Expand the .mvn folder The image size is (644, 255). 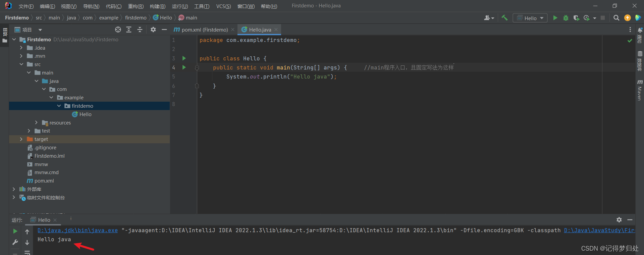click(21, 56)
